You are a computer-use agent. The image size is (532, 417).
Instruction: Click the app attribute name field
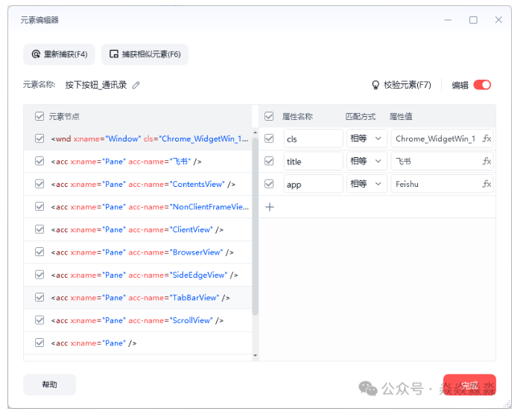point(313,184)
